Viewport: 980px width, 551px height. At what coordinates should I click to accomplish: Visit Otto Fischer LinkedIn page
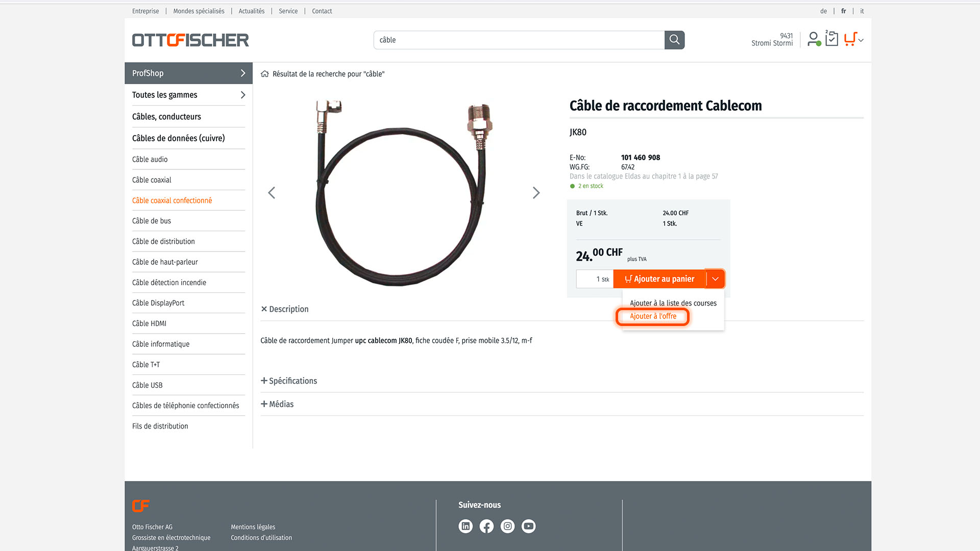[x=465, y=526]
